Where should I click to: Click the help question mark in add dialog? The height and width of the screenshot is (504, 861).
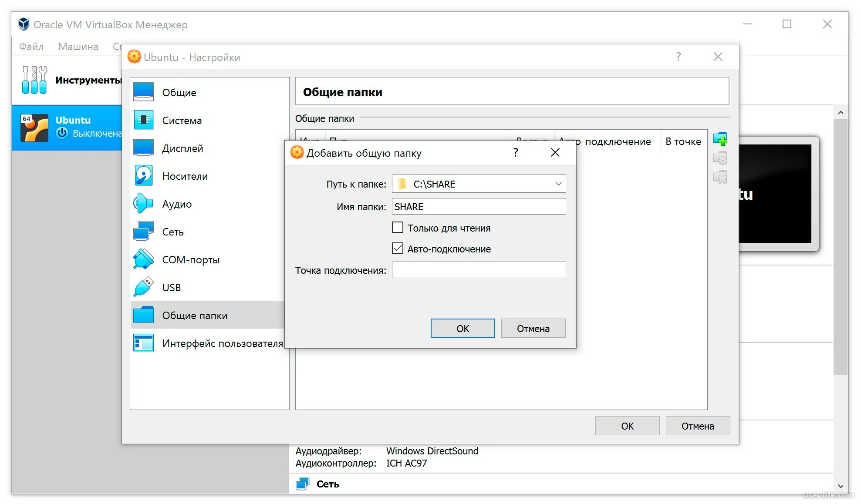click(x=515, y=153)
